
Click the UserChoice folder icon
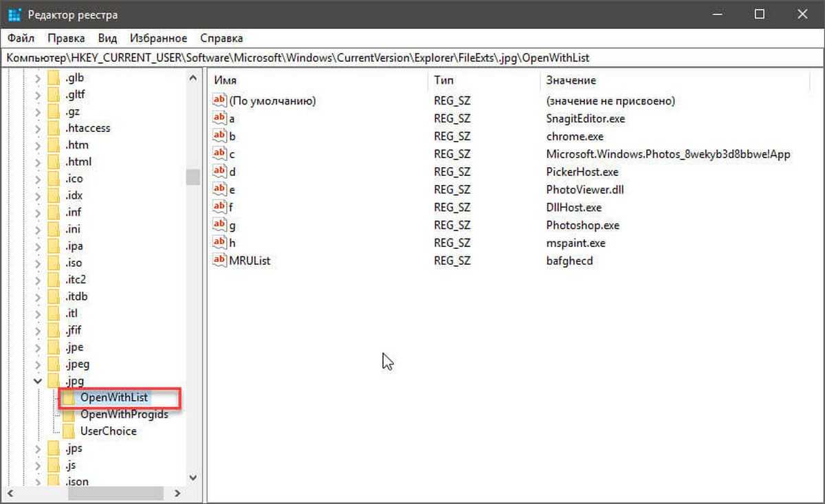pos(68,431)
